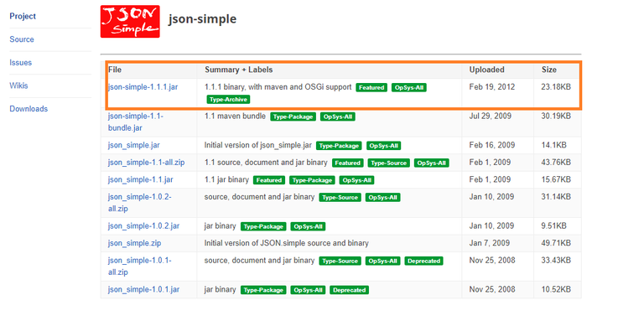
Task: Click the Uploaded column header
Action: [486, 70]
